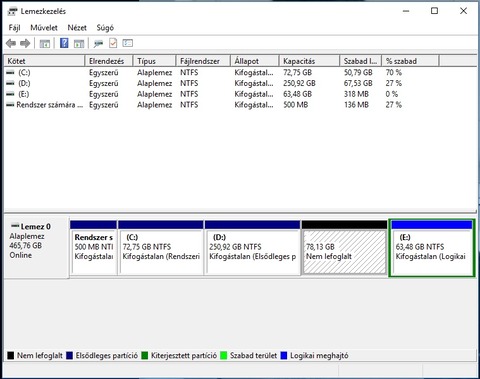Click free space cell 318 MB
The height and width of the screenshot is (379, 480).
[x=356, y=94]
